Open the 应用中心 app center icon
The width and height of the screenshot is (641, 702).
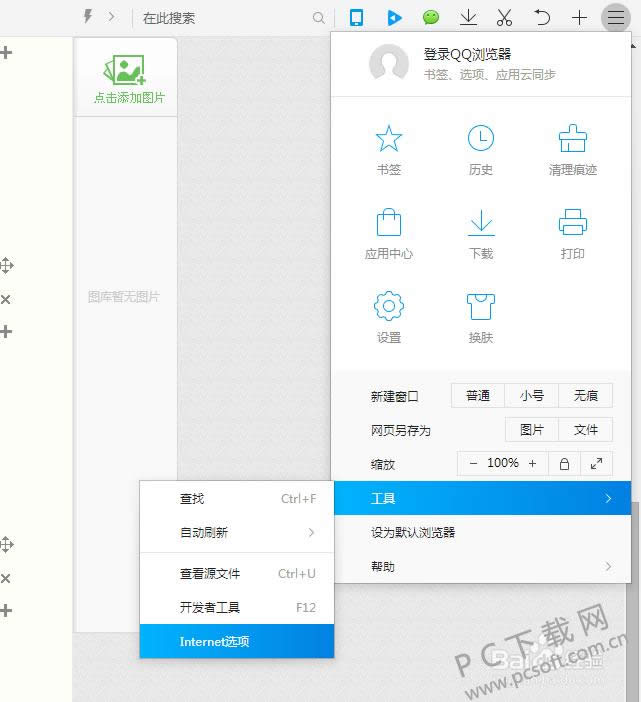[x=388, y=223]
